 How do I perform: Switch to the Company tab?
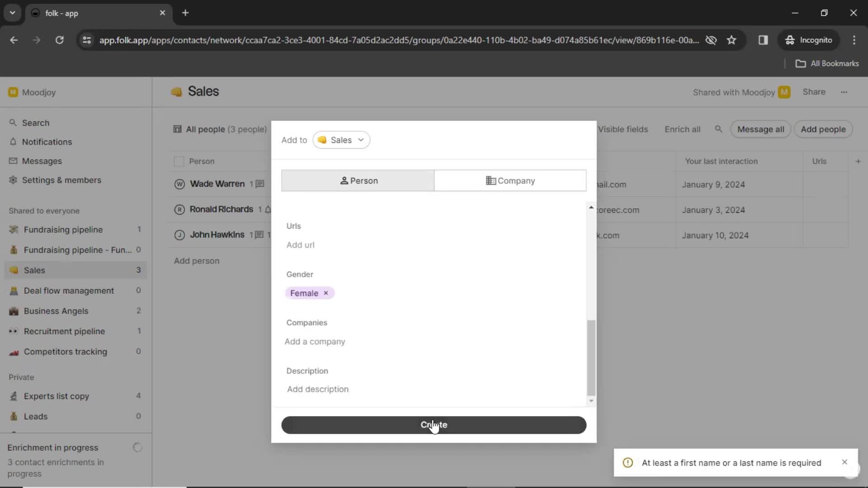point(510,181)
